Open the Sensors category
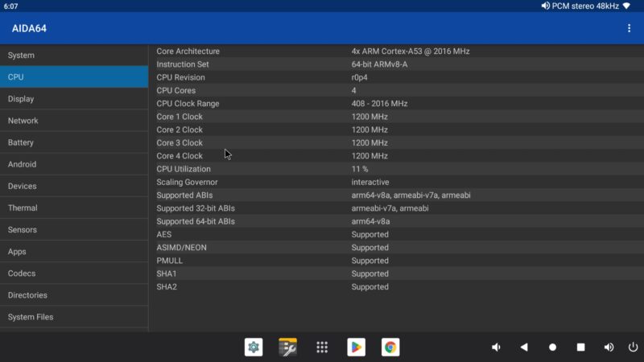This screenshot has height=362, width=644. [x=74, y=229]
